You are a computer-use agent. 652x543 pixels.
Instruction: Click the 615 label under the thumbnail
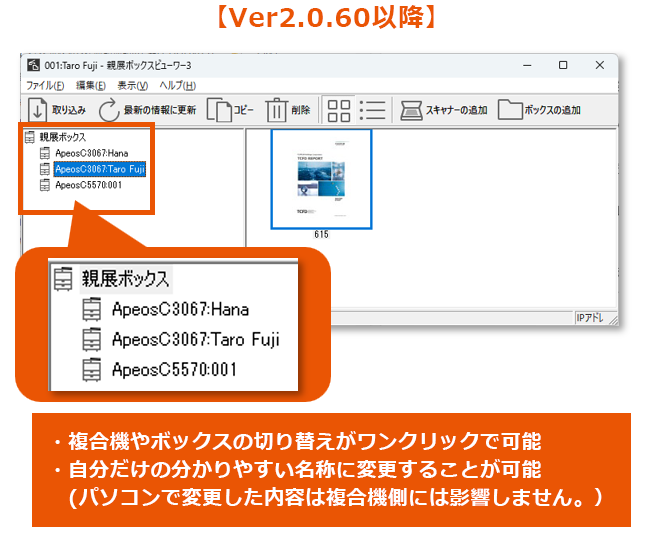tap(321, 234)
